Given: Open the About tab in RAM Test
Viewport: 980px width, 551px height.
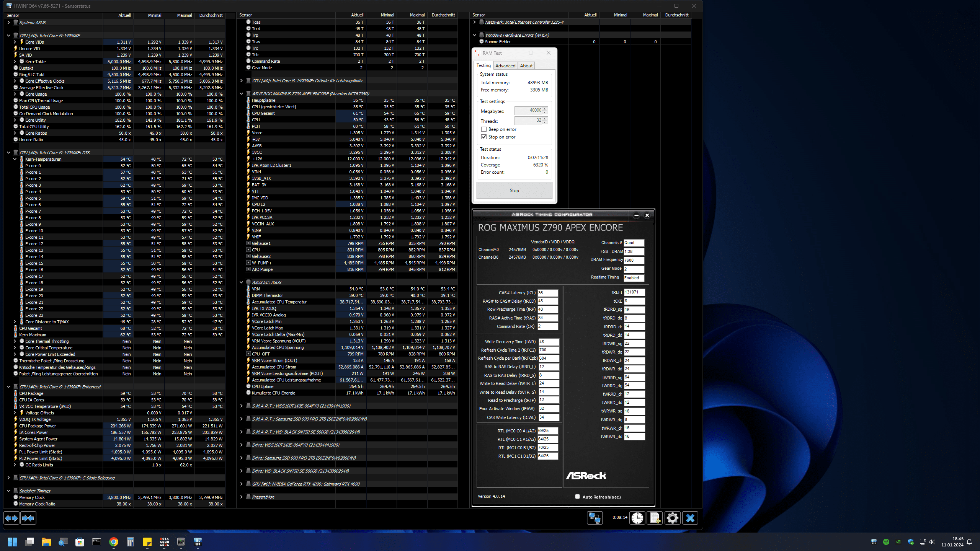Looking at the screenshot, I should (526, 66).
